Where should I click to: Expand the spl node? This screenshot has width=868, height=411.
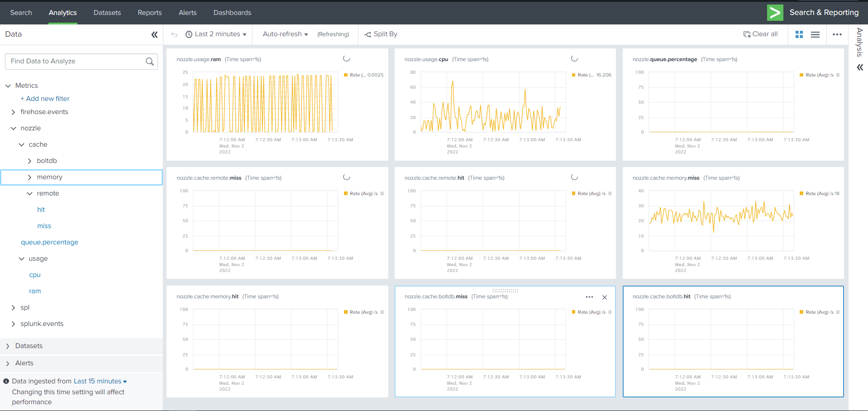(x=13, y=307)
